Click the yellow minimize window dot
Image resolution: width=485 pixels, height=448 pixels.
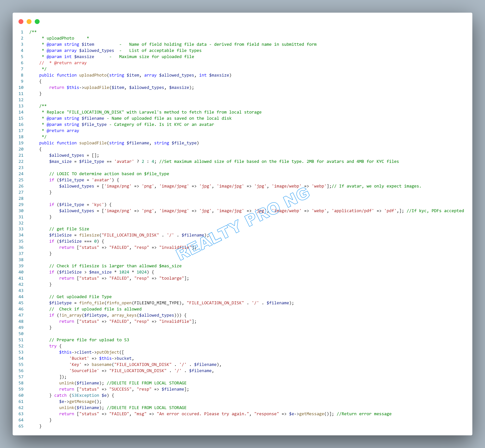pyautogui.click(x=29, y=22)
